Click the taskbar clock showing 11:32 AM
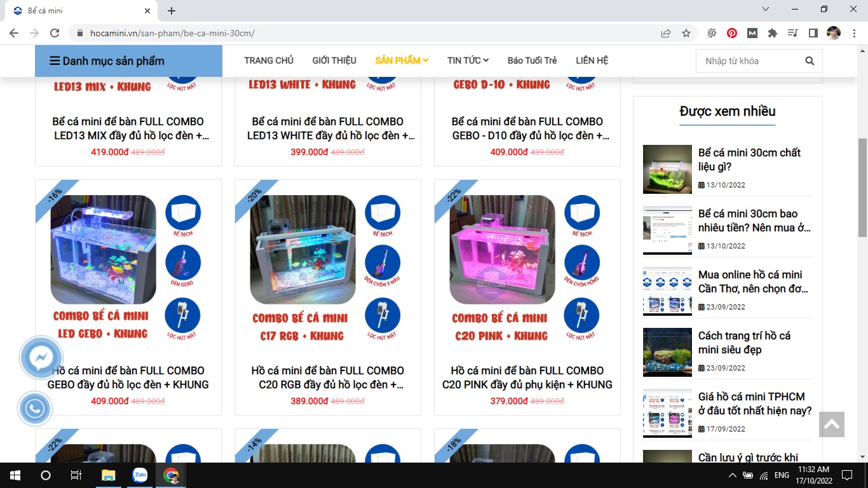Viewport: 868px width, 488px height. click(813, 475)
